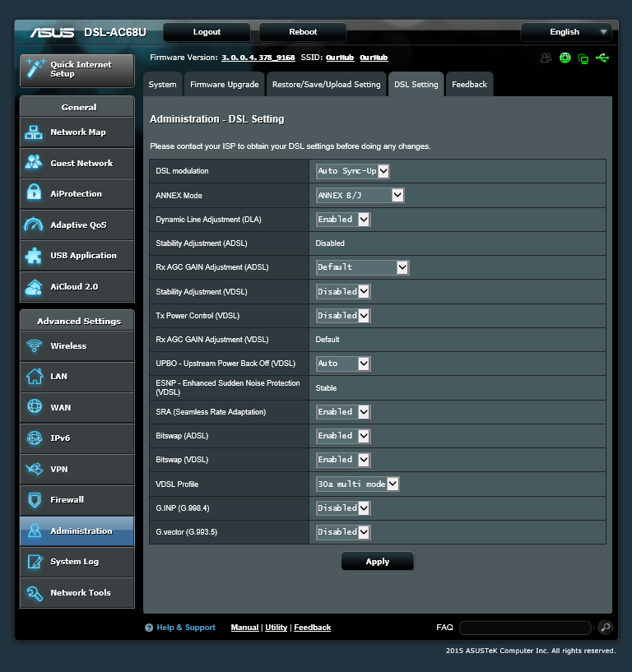Switch to the Feedback tab

click(470, 85)
